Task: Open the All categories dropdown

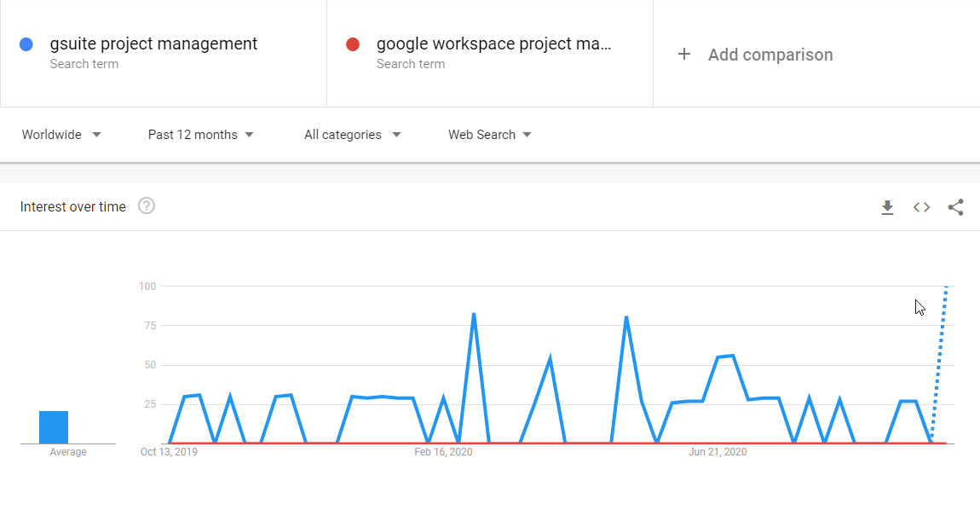Action: (352, 135)
